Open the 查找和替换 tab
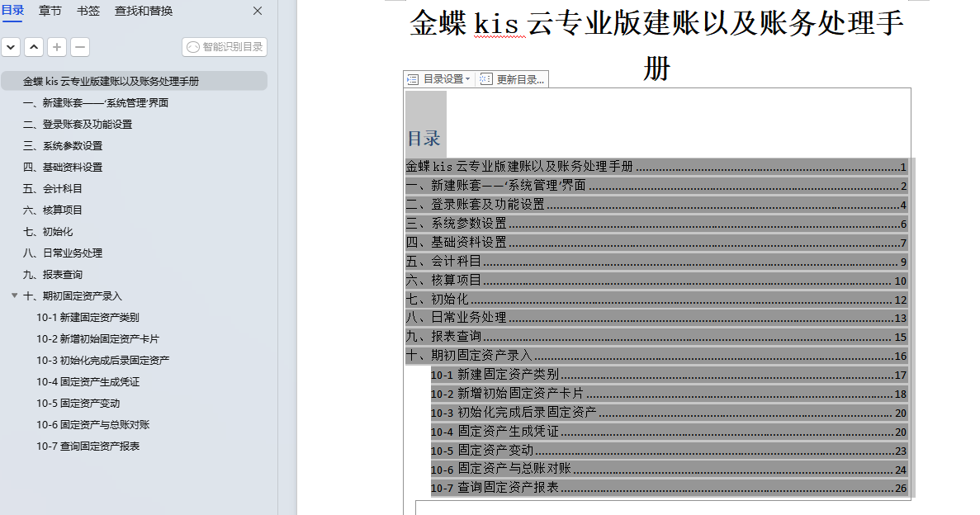Screen dimensions: 980x515 144,11
